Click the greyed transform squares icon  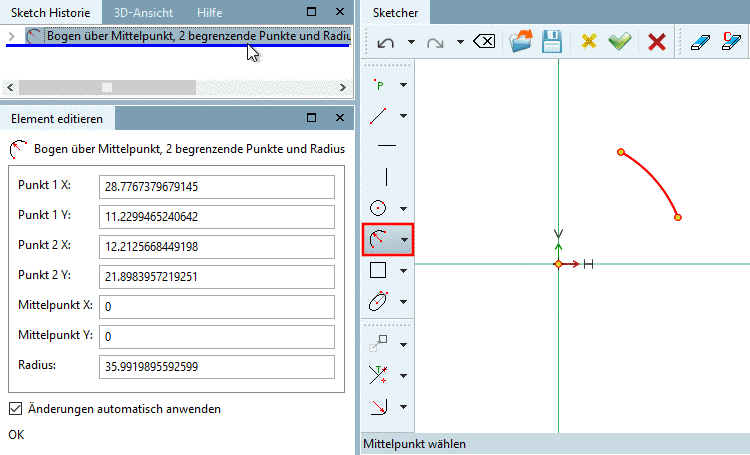(378, 344)
